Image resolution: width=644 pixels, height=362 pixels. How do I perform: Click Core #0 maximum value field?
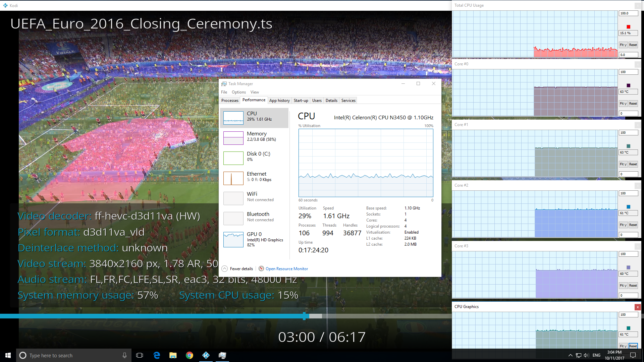[628, 72]
